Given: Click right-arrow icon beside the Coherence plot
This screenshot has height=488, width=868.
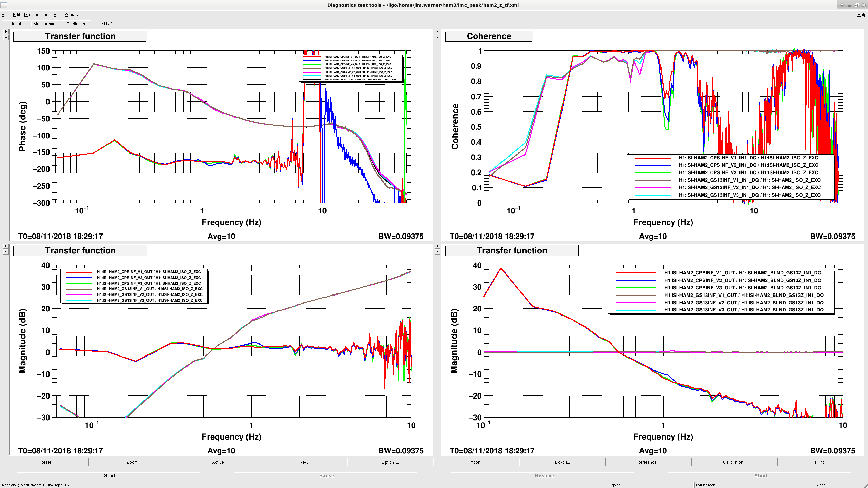Looking at the screenshot, I should click(437, 32).
